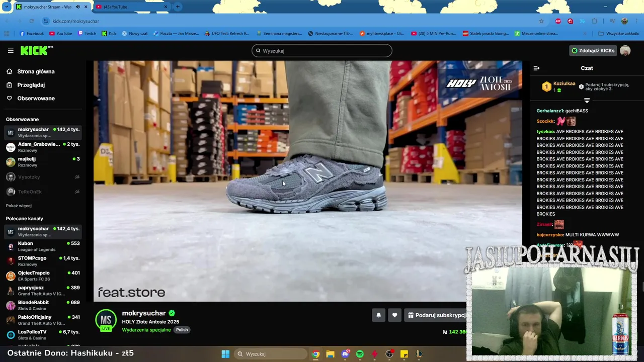Open the AdBlock extension icon

tap(558, 21)
